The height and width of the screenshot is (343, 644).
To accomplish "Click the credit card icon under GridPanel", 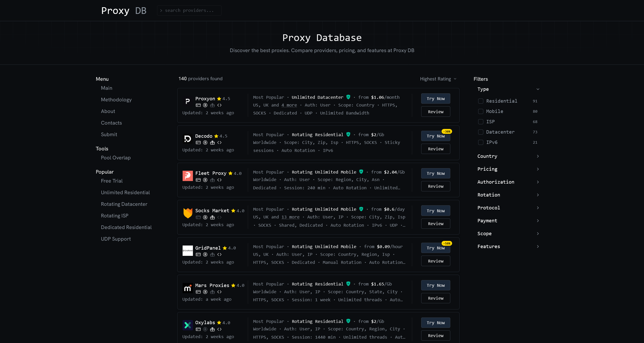I will [x=198, y=255].
